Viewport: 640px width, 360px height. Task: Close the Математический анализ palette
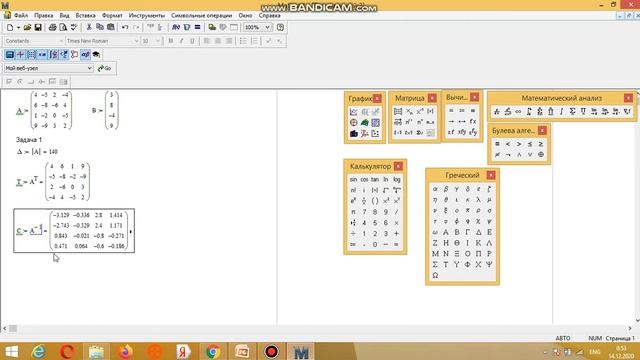click(628, 98)
